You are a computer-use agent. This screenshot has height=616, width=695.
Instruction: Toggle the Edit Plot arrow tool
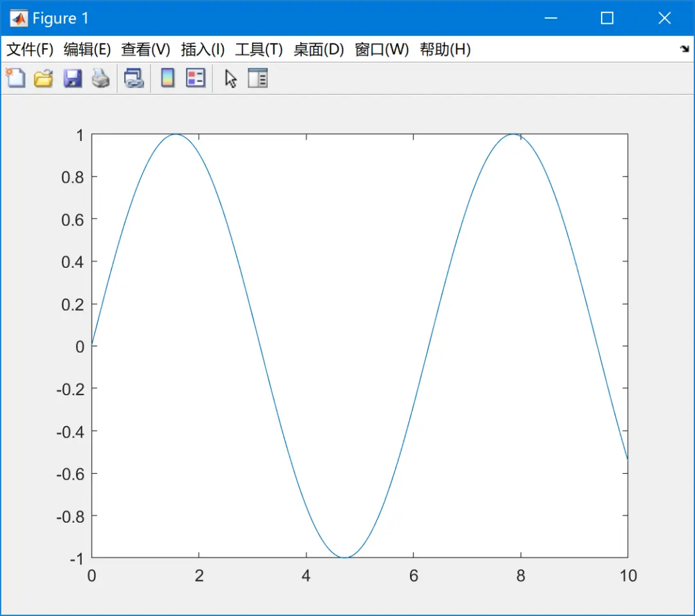[230, 79]
